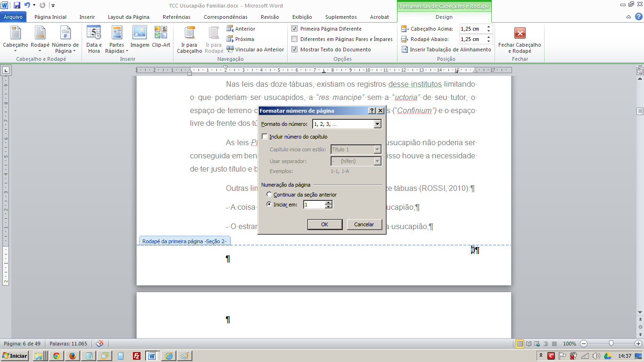
Task: Open the Rodapé footer gallery
Action: [40, 39]
